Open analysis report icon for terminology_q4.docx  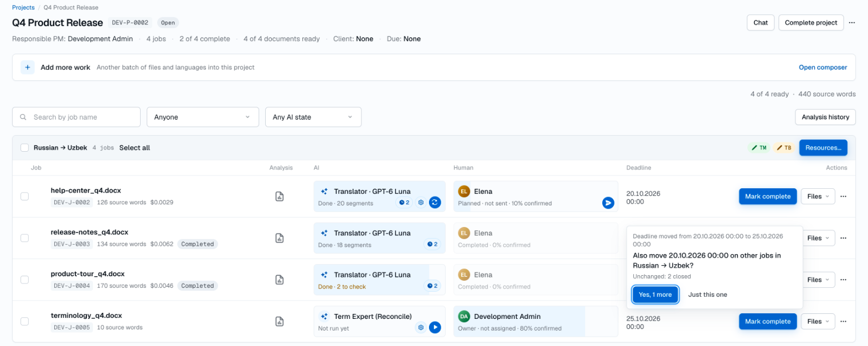point(280,321)
